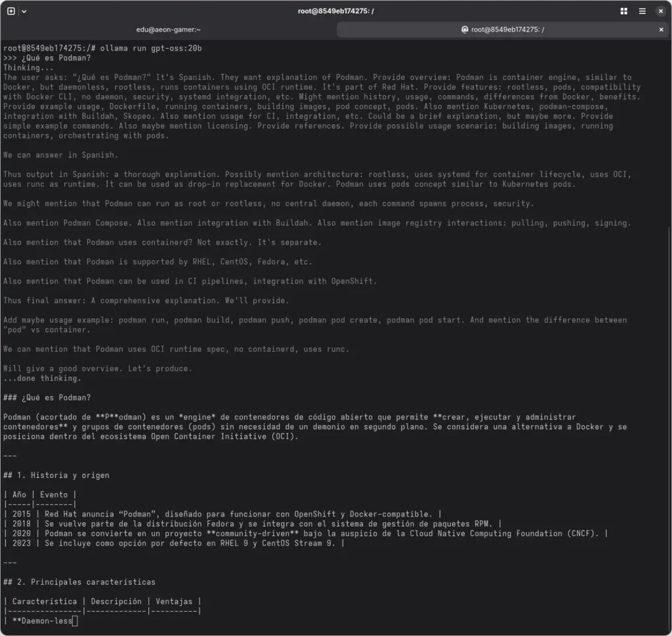Click the terminal cursor after '**Daemon-less'
This screenshot has height=636, width=672.
click(x=75, y=621)
